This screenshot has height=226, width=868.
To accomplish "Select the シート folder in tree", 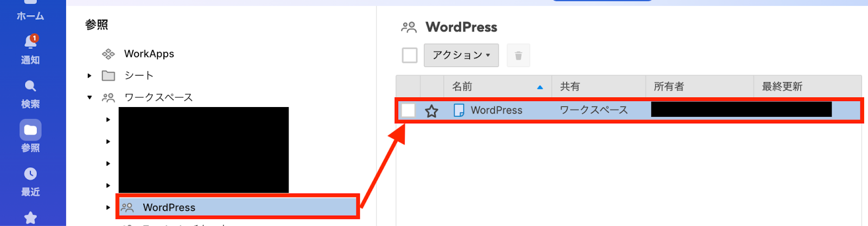I will pos(139,76).
